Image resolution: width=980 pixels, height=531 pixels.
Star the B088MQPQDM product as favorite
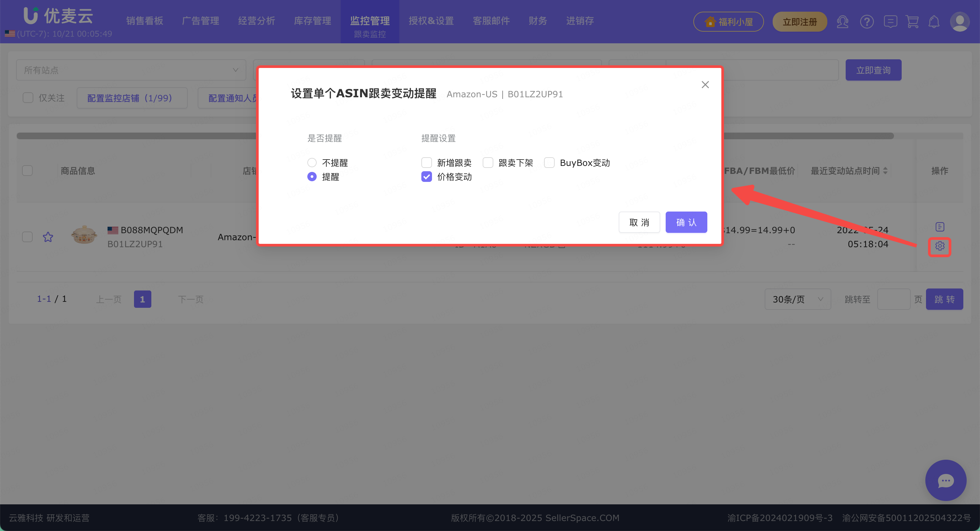[x=48, y=237]
